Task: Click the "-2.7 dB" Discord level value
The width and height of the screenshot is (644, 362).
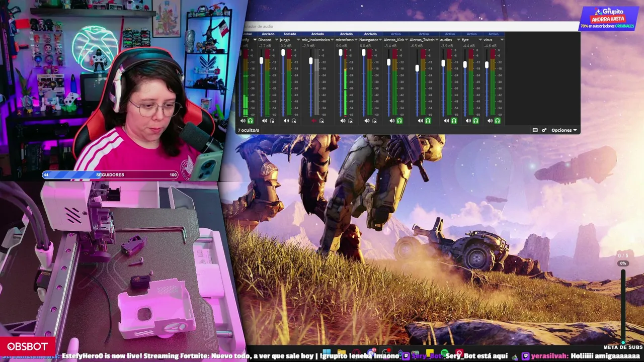Action: click(265, 46)
